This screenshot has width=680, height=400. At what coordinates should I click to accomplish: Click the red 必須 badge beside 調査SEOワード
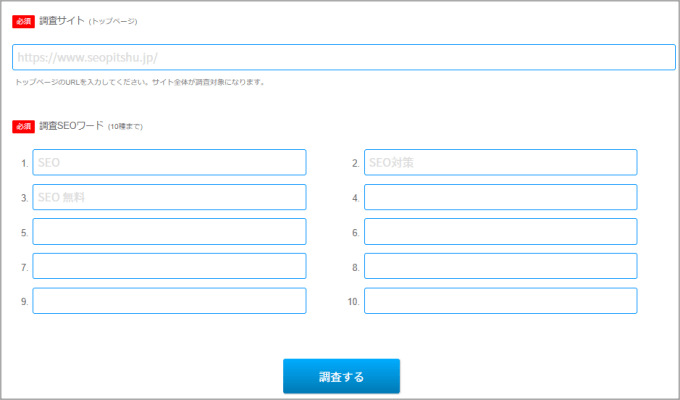coord(23,126)
